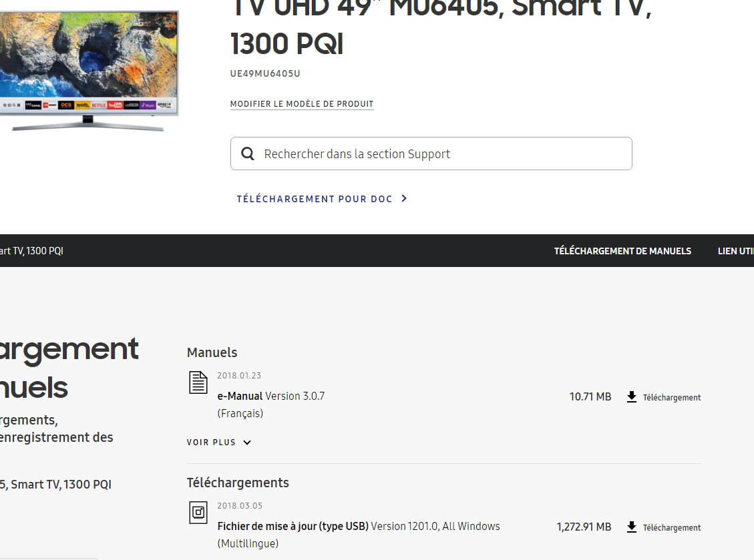Open the e-Manual Version 3.0.7 entry
Viewport: 754px width, 560px height.
[271, 396]
